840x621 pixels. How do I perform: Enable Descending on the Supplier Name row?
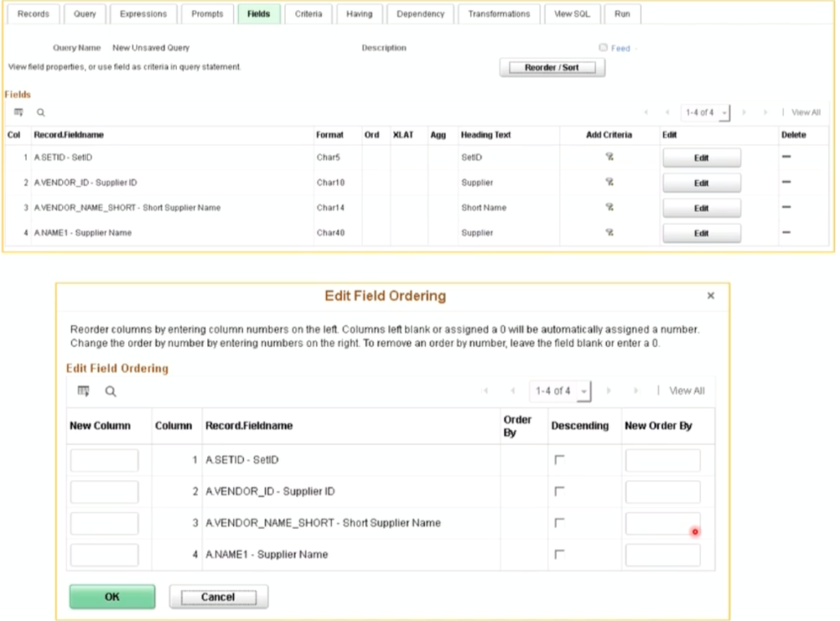pyautogui.click(x=561, y=554)
